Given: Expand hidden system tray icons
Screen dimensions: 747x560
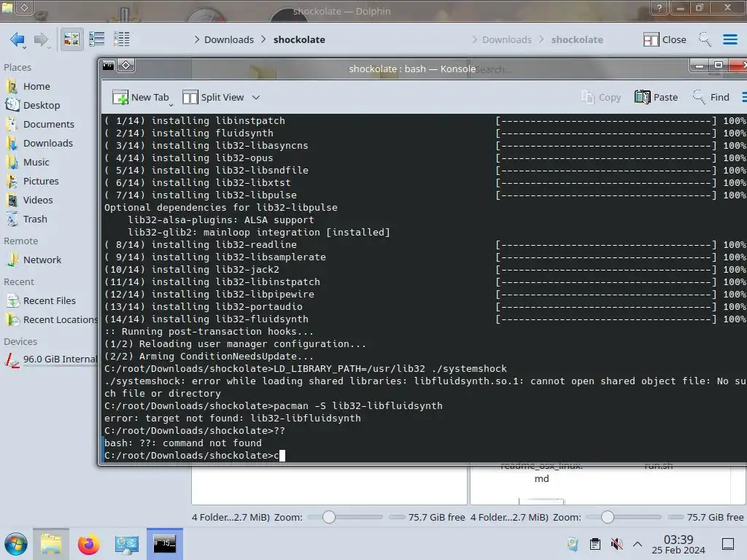Looking at the screenshot, I should pos(638,544).
